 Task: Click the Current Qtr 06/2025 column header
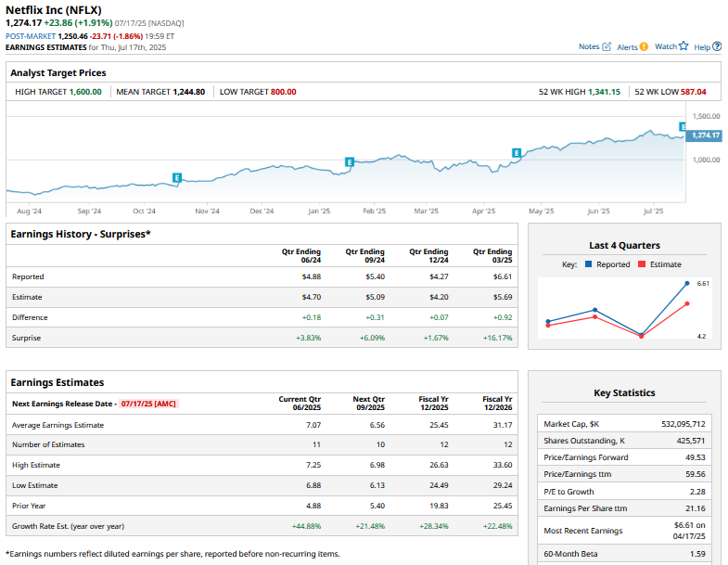pos(300,404)
